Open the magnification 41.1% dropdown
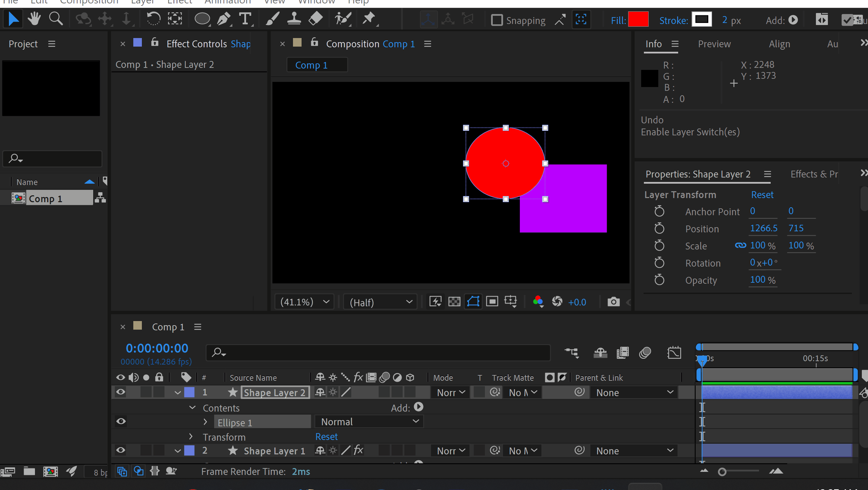 tap(304, 302)
